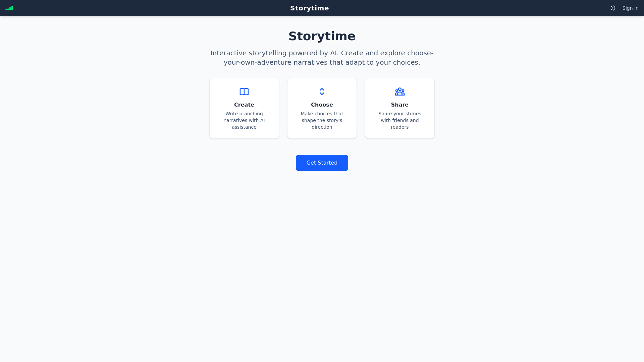Select the Create card heading
Viewport: 644px width, 362px height.
(244, 105)
